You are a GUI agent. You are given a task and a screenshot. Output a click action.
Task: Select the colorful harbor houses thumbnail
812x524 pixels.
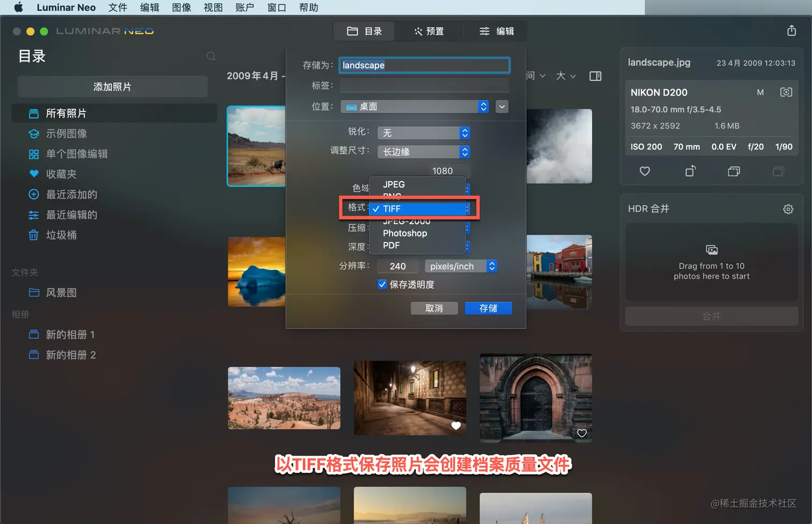(559, 272)
